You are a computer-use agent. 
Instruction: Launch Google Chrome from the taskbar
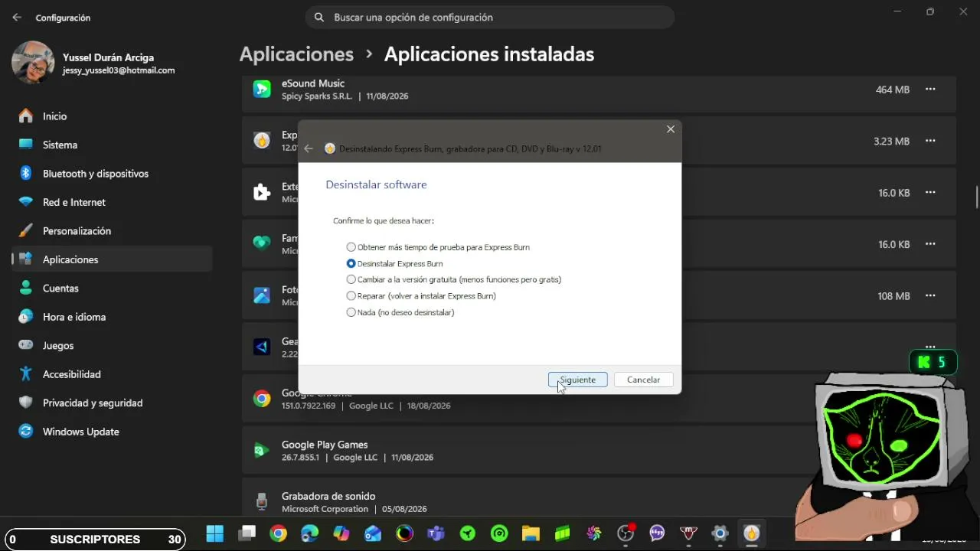coord(278,533)
